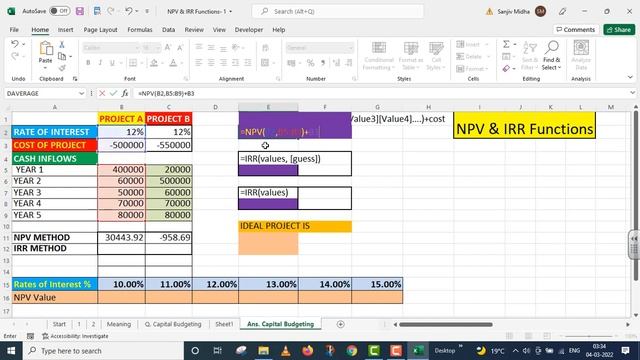Click the AutoSum sigma icon
The height and width of the screenshot is (360, 640).
point(506,44)
